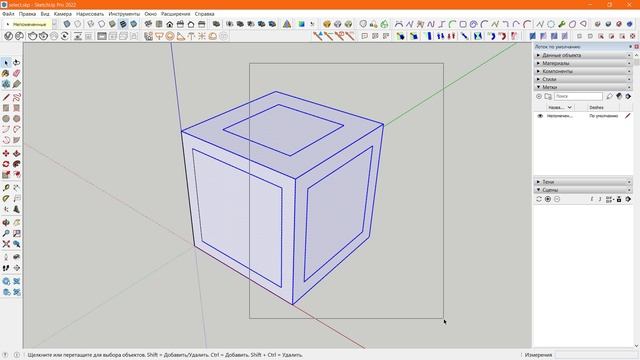Select the Paint Bucket tool
The image size is (640, 360).
(6, 73)
